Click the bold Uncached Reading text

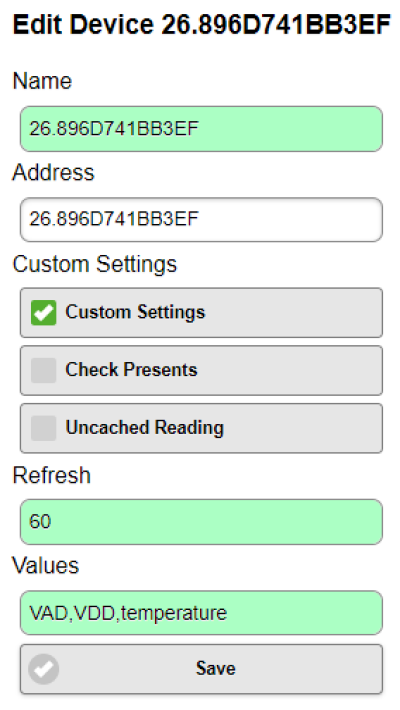click(x=145, y=428)
